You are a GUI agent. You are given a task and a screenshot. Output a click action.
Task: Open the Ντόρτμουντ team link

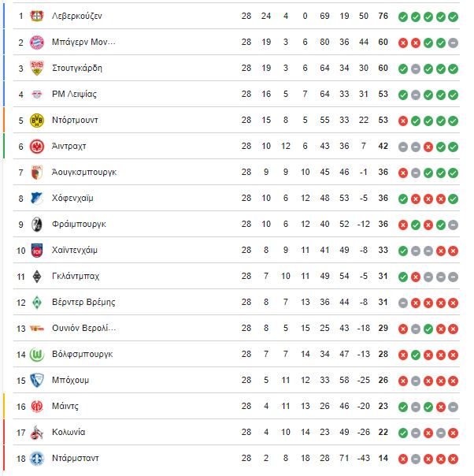click(75, 121)
